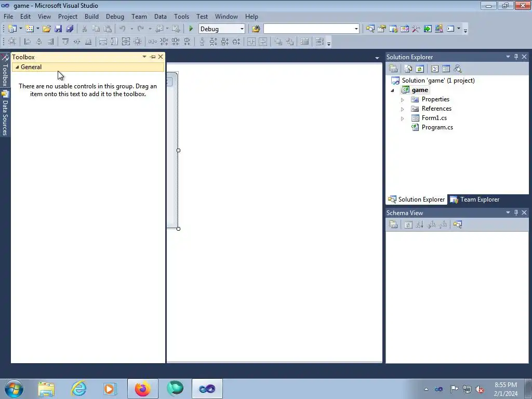This screenshot has height=399, width=532.
Task: Open Solution Explorer window position dropdown arrow
Action: click(508, 57)
